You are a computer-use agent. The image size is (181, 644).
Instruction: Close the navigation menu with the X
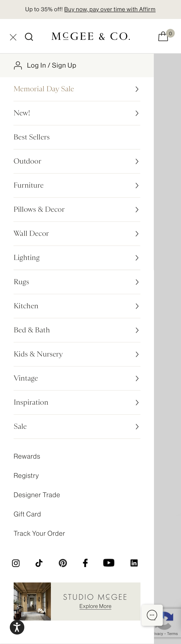pyautogui.click(x=13, y=36)
